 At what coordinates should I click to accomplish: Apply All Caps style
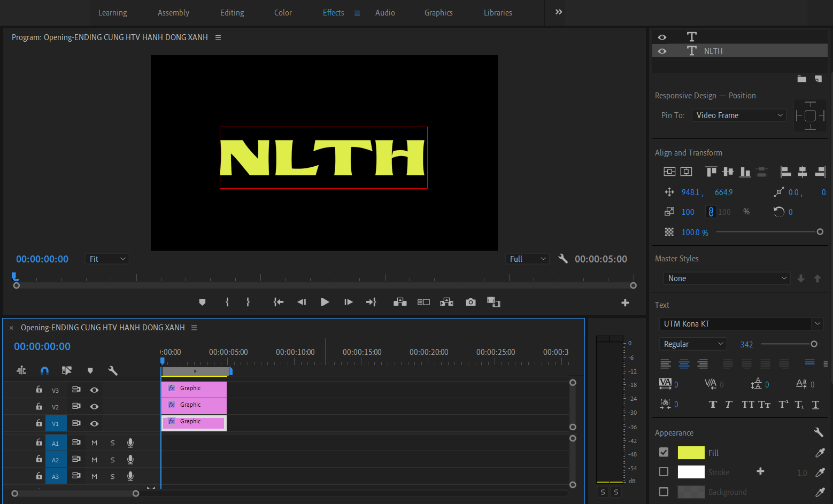click(748, 405)
